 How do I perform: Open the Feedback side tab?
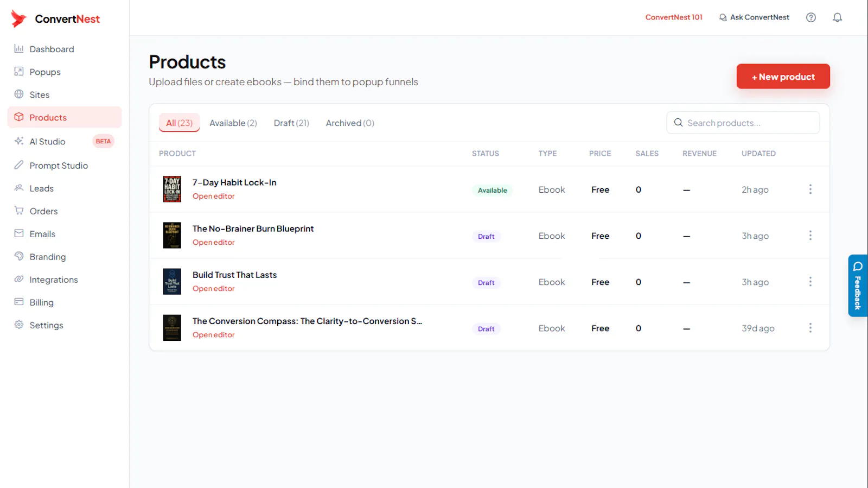(x=858, y=286)
